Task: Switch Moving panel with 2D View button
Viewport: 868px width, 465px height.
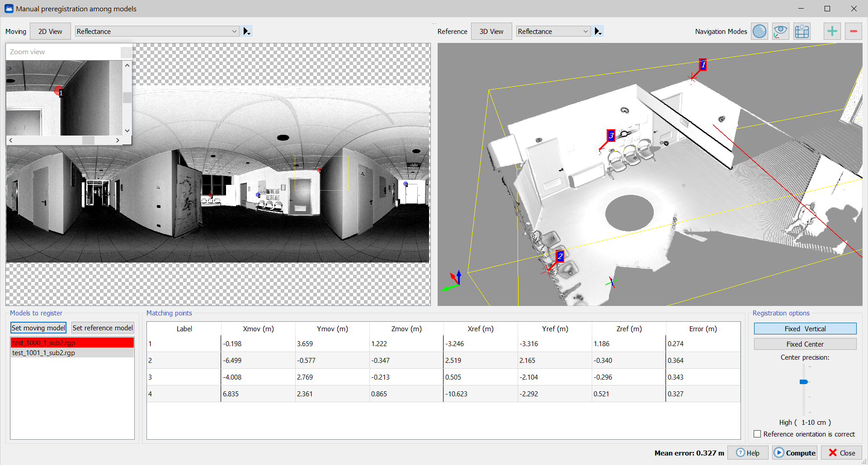Action: click(50, 31)
